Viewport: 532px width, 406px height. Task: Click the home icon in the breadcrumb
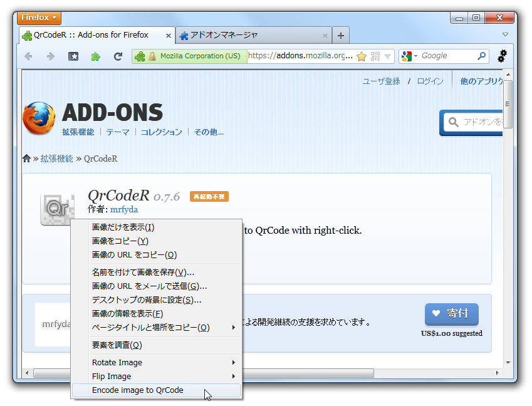click(x=26, y=159)
